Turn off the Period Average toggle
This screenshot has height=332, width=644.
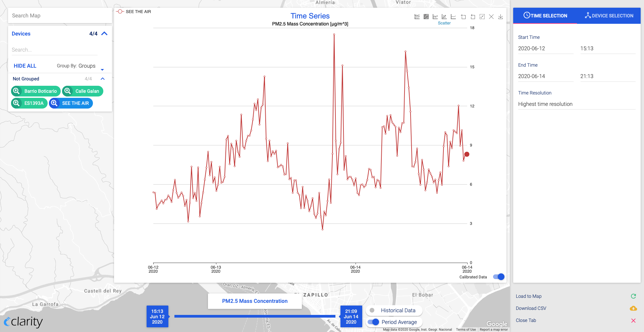coord(373,322)
